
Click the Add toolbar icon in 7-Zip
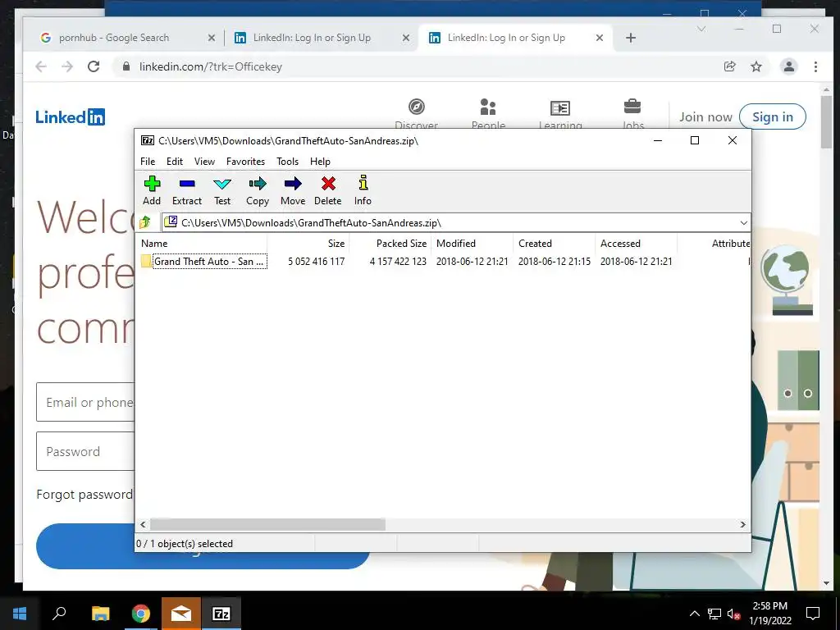(x=152, y=190)
